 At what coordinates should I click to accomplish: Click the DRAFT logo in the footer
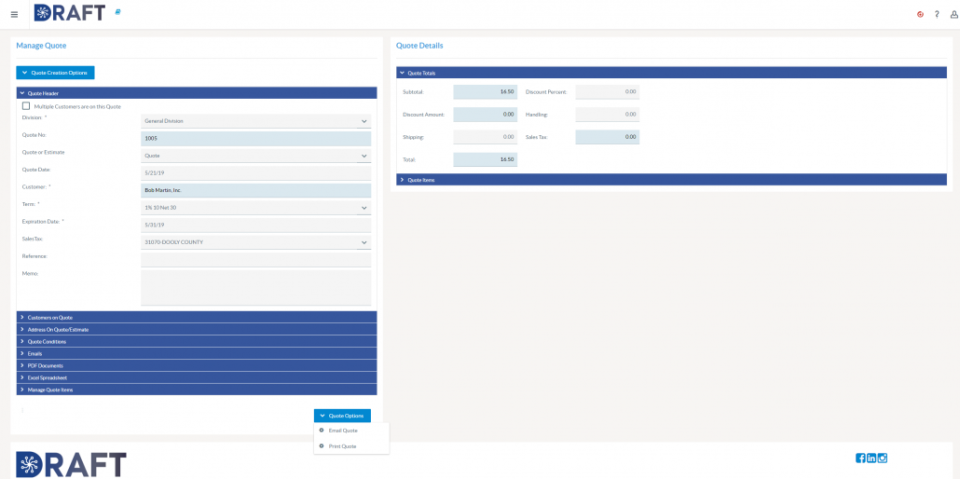(x=71, y=464)
